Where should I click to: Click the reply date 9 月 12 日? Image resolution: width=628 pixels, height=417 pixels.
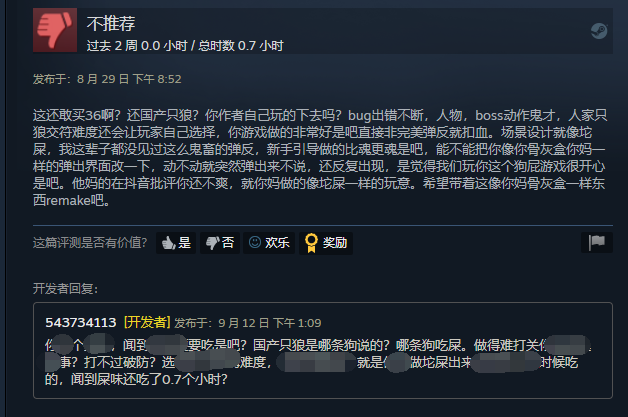244,323
